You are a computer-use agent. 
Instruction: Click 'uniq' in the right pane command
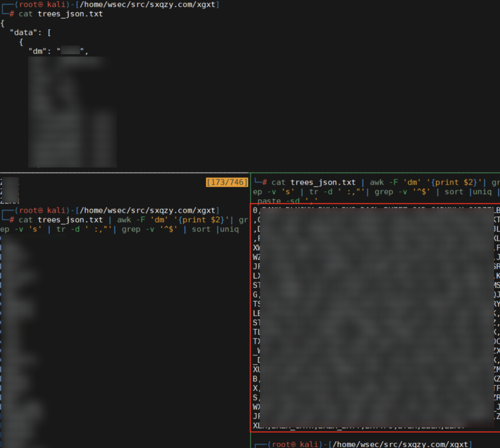(482, 192)
